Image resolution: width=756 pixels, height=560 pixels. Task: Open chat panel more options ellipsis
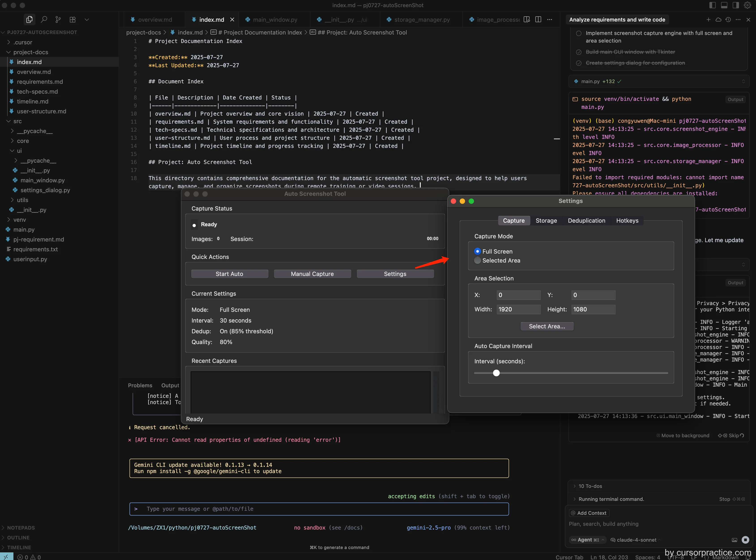(x=738, y=19)
